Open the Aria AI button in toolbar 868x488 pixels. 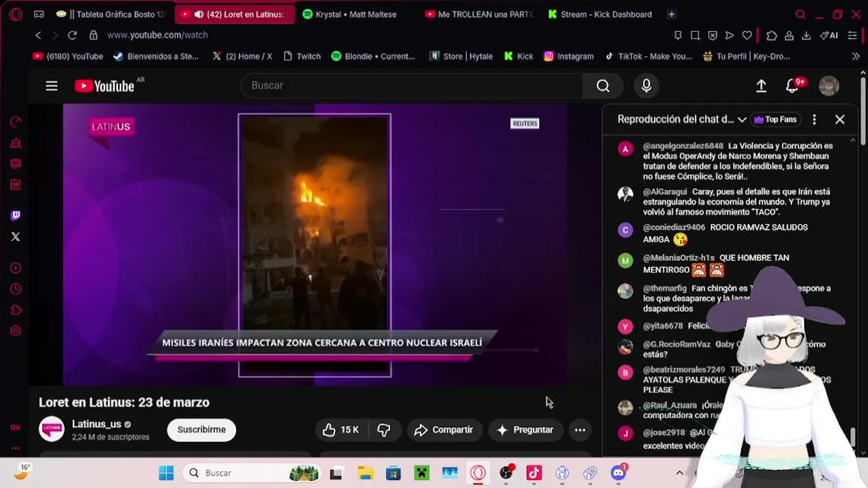click(x=829, y=35)
